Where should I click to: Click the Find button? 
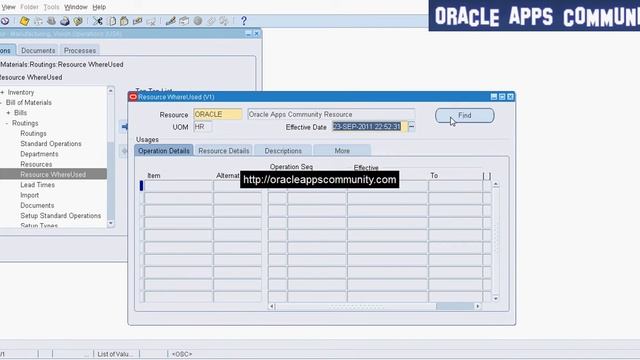pos(464,116)
